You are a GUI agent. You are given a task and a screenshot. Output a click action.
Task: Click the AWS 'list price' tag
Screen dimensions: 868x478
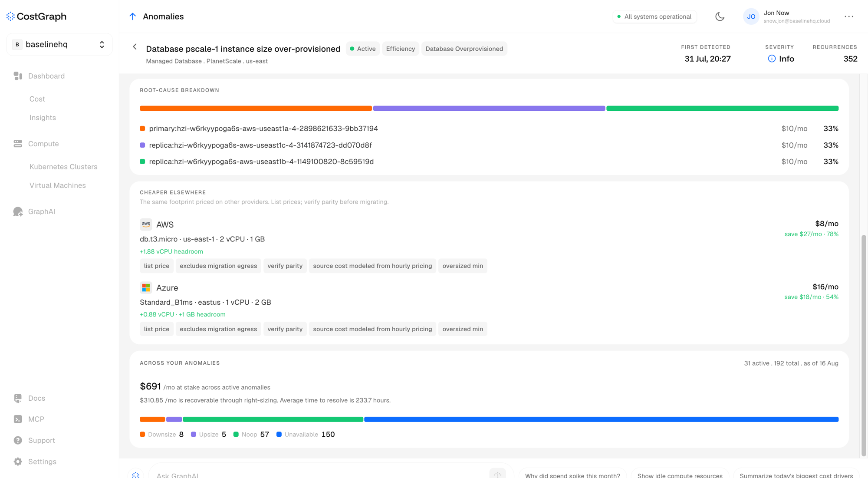(x=157, y=266)
